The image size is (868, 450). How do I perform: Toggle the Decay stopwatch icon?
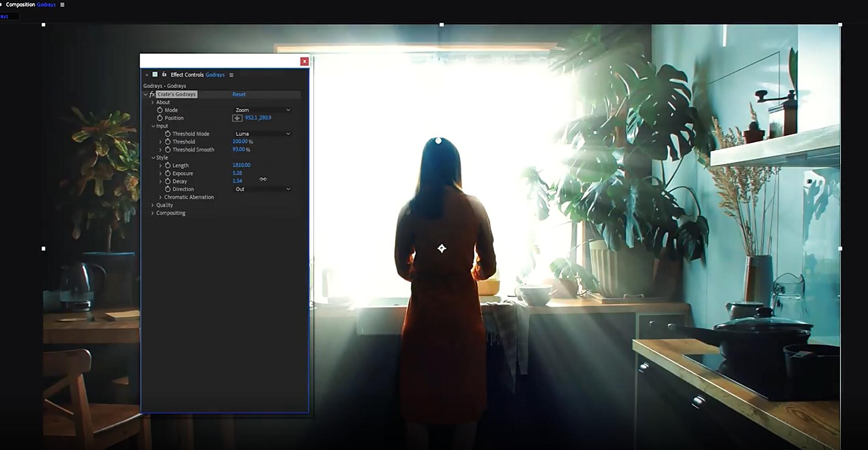pyautogui.click(x=168, y=181)
